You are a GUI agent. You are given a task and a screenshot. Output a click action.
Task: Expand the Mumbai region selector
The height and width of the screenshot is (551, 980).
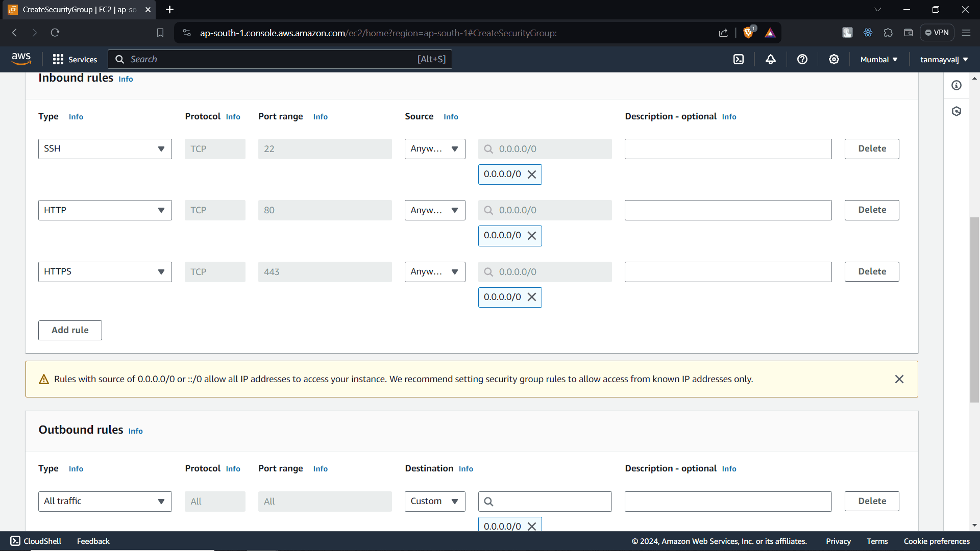point(878,59)
